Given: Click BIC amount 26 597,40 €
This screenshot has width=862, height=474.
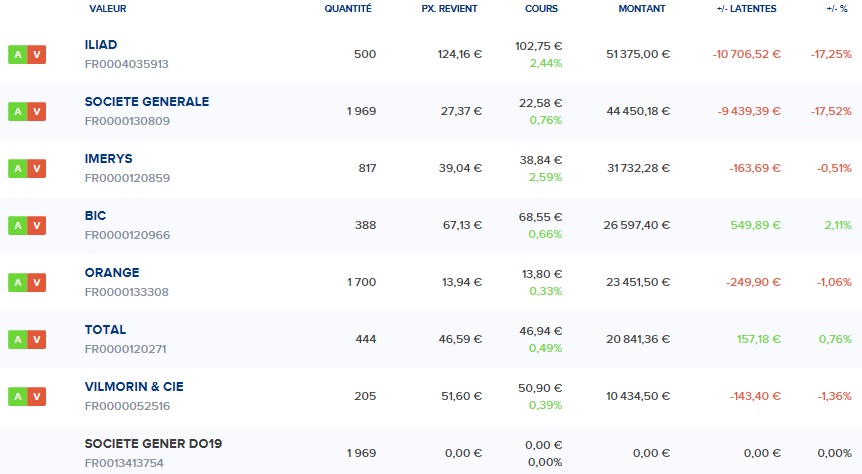Looking at the screenshot, I should (x=637, y=225).
